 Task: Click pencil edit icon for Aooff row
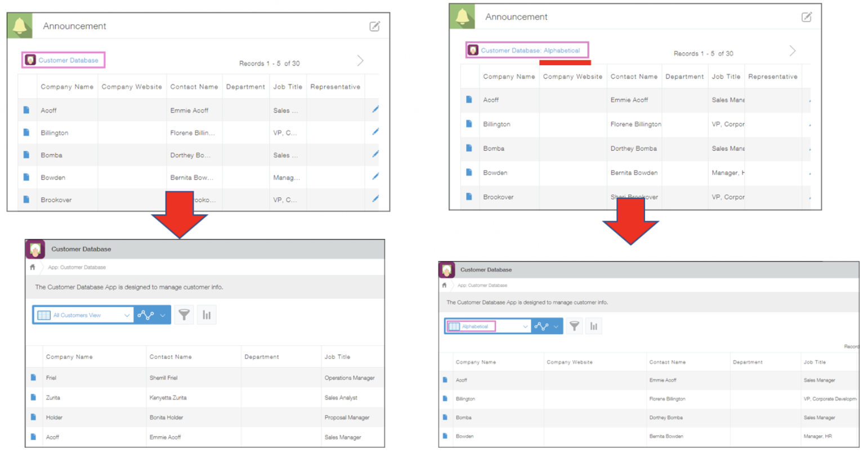tap(375, 110)
